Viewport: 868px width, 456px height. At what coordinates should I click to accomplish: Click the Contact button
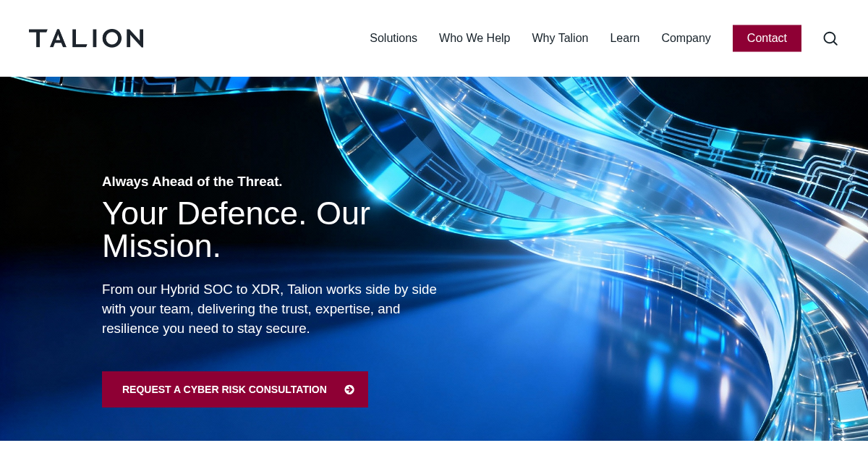[x=767, y=38]
